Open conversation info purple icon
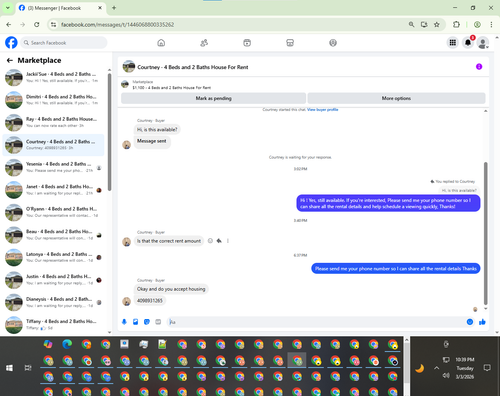This screenshot has width=500, height=396. coord(479,67)
